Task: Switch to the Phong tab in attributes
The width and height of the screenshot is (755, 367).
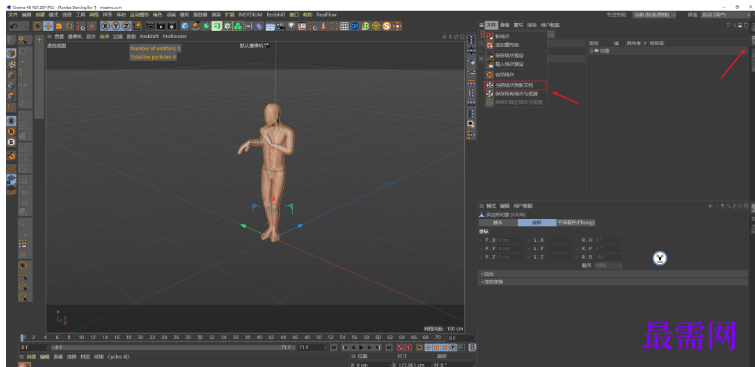Action: [576, 223]
